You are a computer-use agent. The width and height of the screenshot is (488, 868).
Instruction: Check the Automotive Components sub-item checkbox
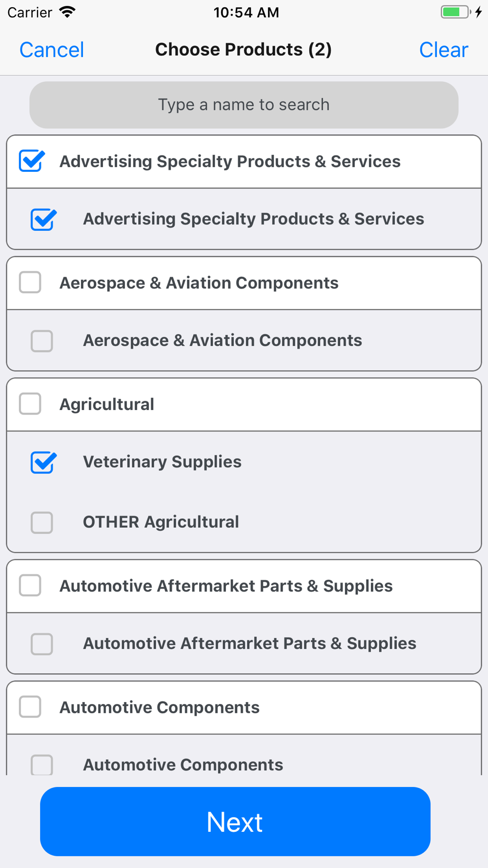[42, 765]
